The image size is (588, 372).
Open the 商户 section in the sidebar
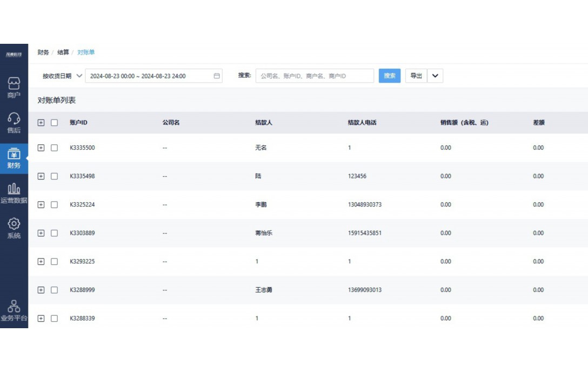pos(14,87)
